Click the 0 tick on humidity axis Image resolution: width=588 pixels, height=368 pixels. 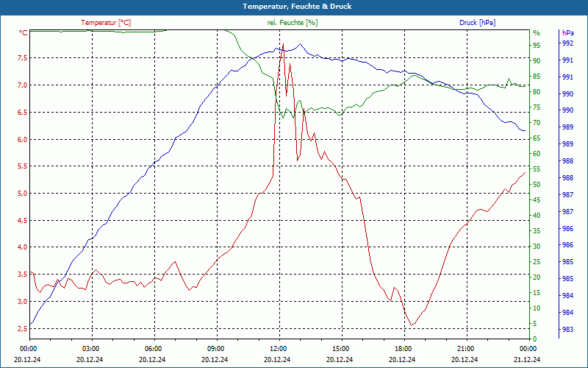click(x=535, y=339)
